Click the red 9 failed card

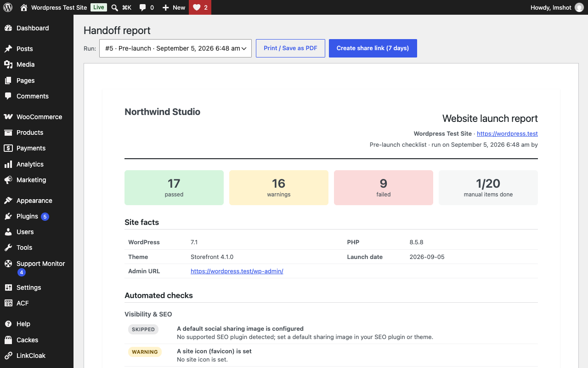click(384, 188)
